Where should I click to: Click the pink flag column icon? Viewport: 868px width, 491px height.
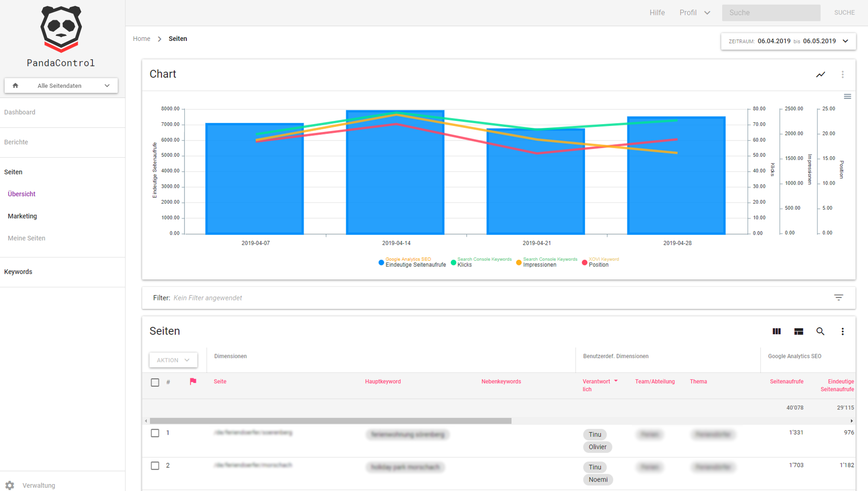(x=193, y=382)
